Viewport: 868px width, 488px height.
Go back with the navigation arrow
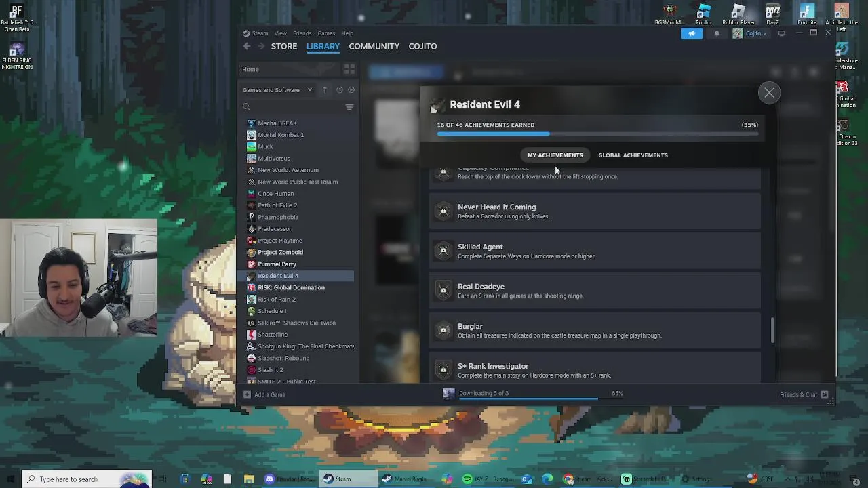(247, 46)
